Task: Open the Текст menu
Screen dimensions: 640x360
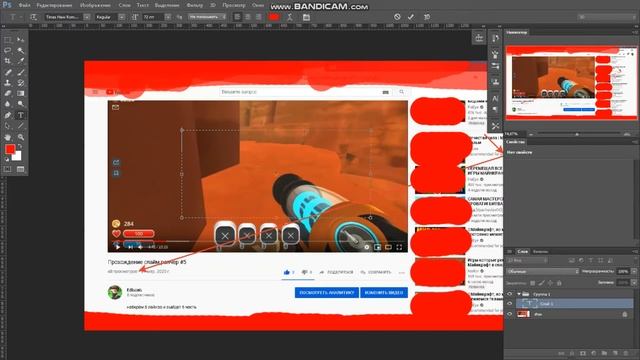Action: (142, 5)
